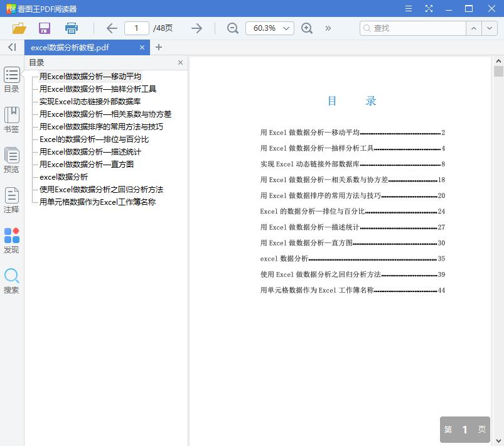This screenshot has width=504, height=446.
Task: Go to the next page arrow
Action: click(196, 28)
